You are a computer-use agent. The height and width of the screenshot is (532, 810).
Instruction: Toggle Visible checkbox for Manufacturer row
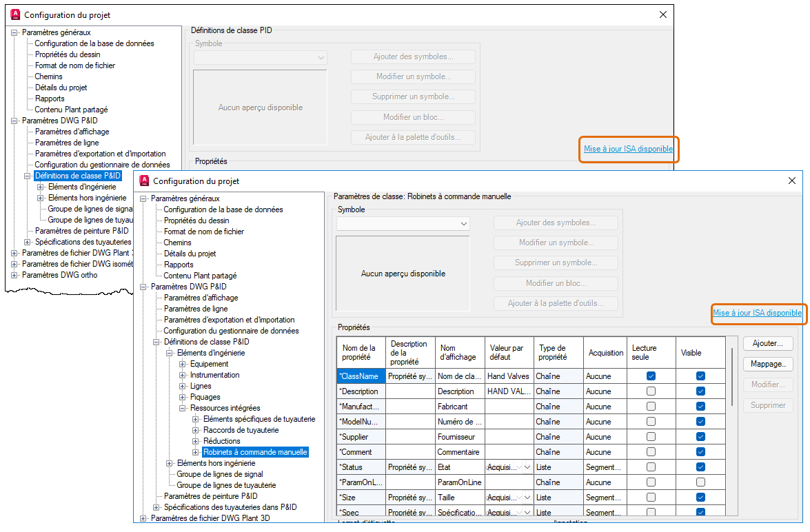coord(700,407)
